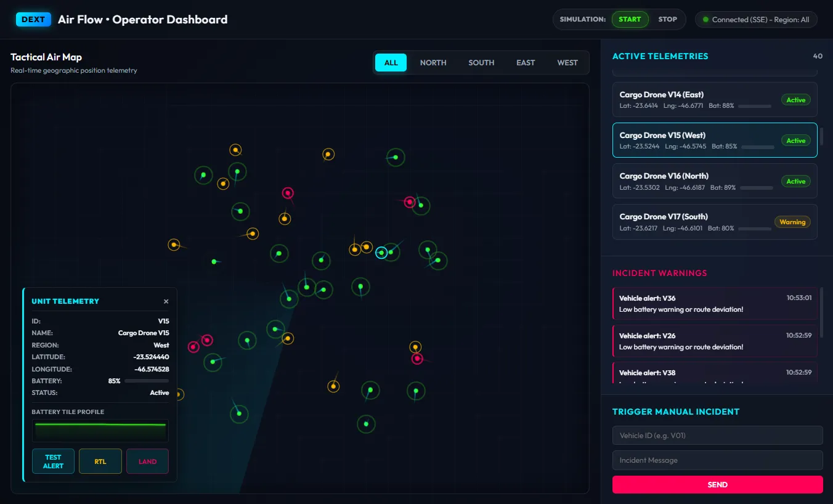Click the Active Telemetries list scrollbar
Image resolution: width=833 pixels, height=504 pixels.
(x=821, y=137)
